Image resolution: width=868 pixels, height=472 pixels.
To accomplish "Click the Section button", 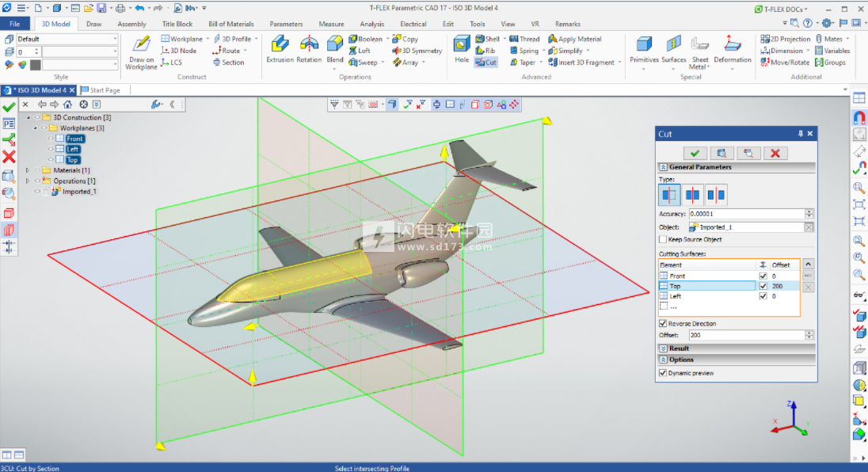I will coord(228,63).
